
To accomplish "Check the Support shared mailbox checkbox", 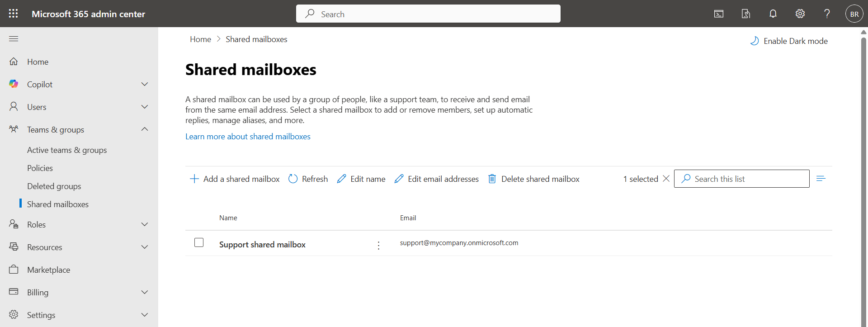I will tap(199, 243).
